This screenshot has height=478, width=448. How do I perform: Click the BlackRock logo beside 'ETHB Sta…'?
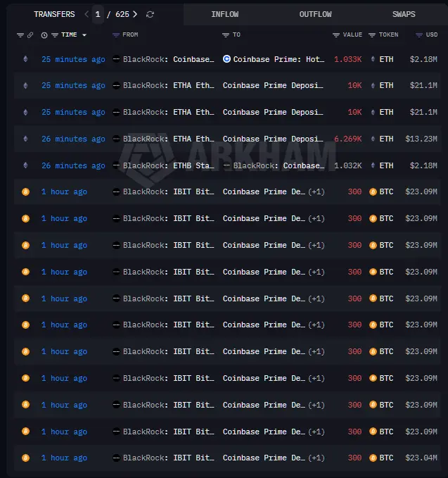[116, 165]
